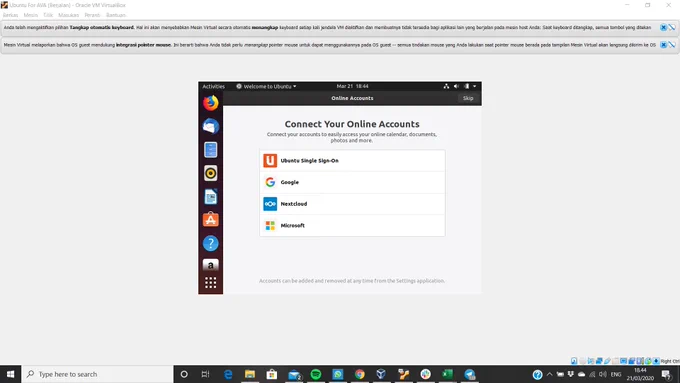Switch to Google Chrome in taskbar
Image resolution: width=680 pixels, height=383 pixels.
point(360,374)
